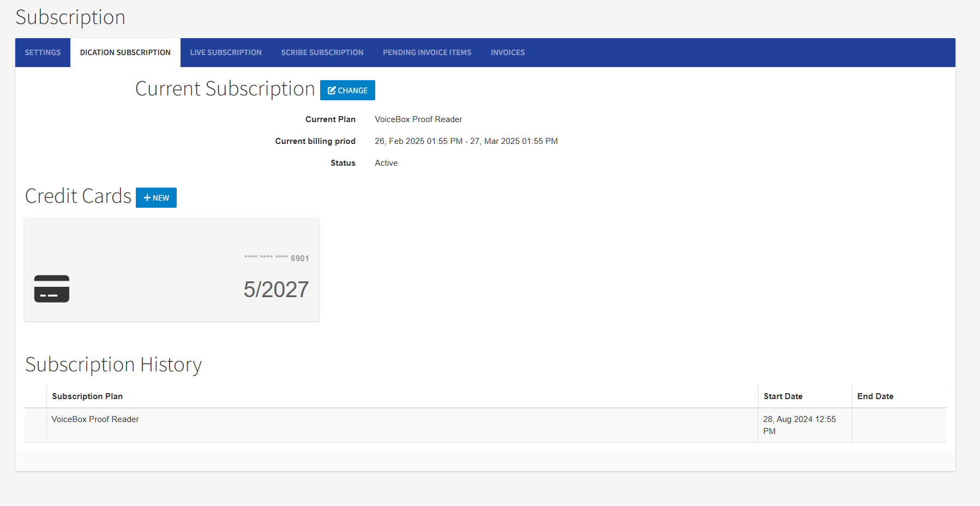Screen dimensions: 980x506
Task: Select the Dication Subscription tab
Action: click(125, 52)
